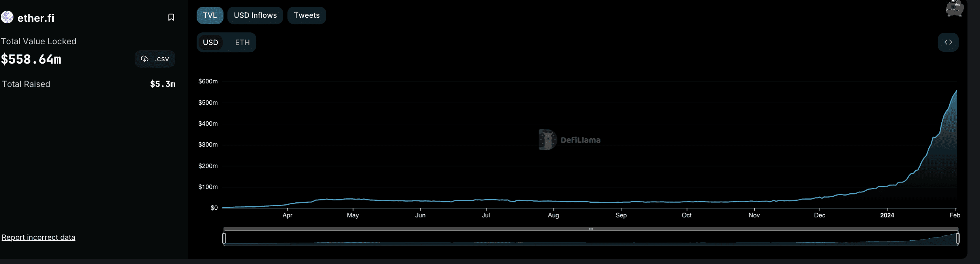
Task: Open the embed code chart button
Action: (x=948, y=42)
